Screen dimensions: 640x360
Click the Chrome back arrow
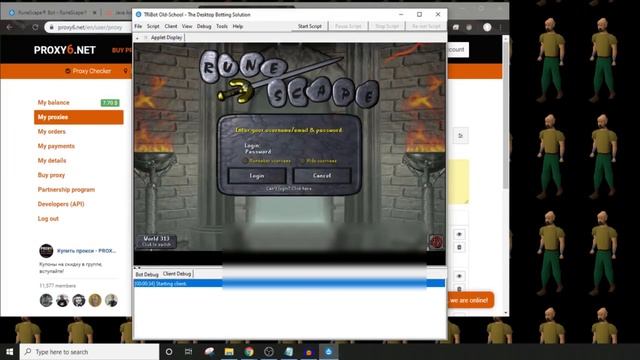pyautogui.click(x=10, y=27)
